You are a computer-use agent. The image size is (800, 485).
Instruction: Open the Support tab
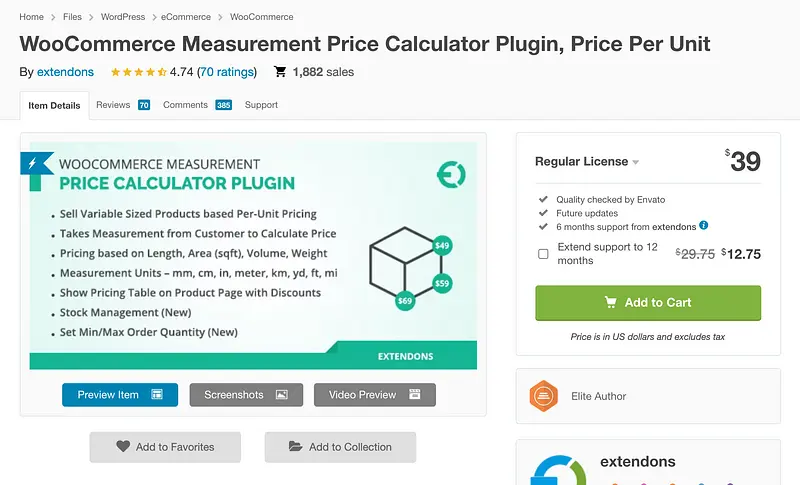(x=261, y=105)
